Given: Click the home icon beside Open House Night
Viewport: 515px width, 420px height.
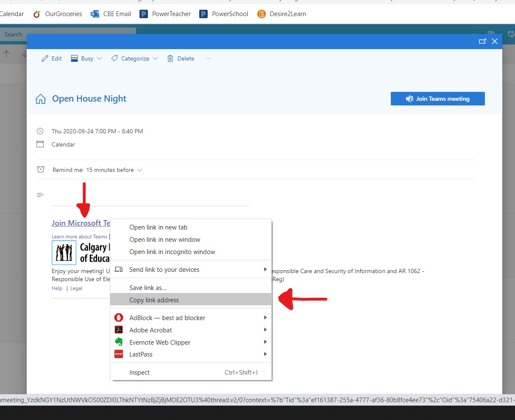Looking at the screenshot, I should coord(41,99).
